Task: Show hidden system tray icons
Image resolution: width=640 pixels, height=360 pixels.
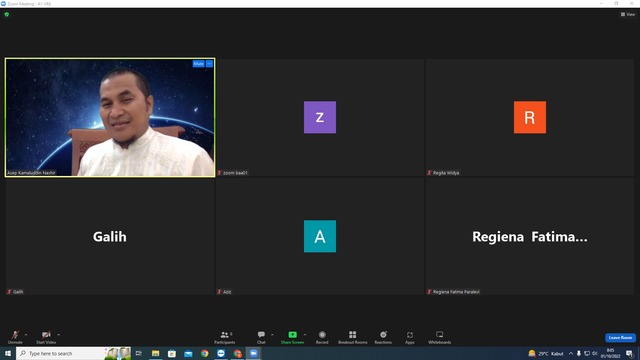Action: (x=571, y=353)
